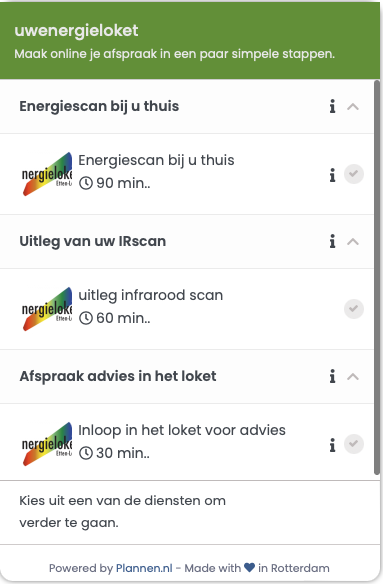Show info for Inloop in het loket service
Viewport: 383px width, 584px height.
coord(332,445)
